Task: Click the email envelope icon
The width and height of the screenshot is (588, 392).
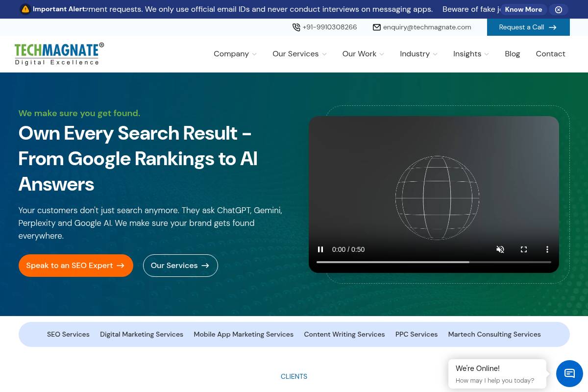Action: (x=377, y=27)
